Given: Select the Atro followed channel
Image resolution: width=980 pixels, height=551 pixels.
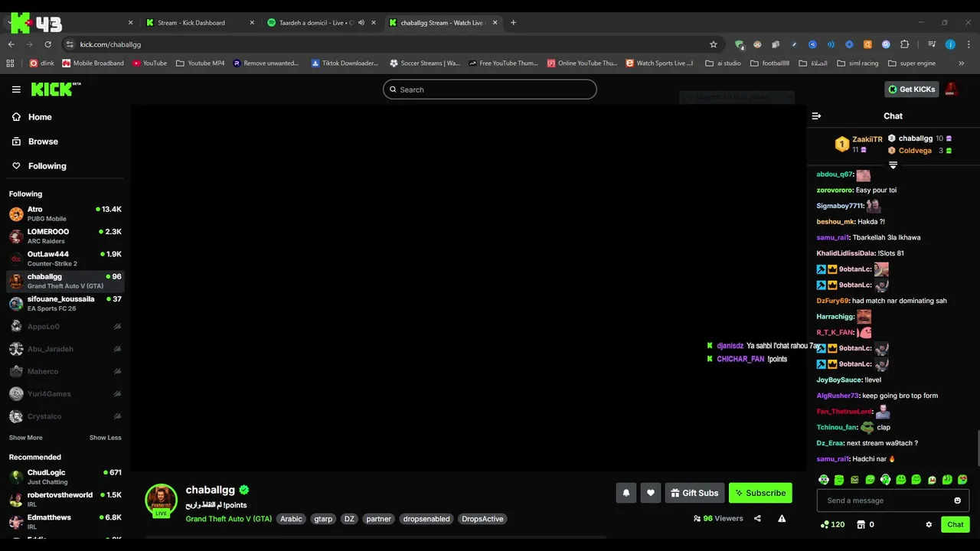Looking at the screenshot, I should tap(65, 214).
